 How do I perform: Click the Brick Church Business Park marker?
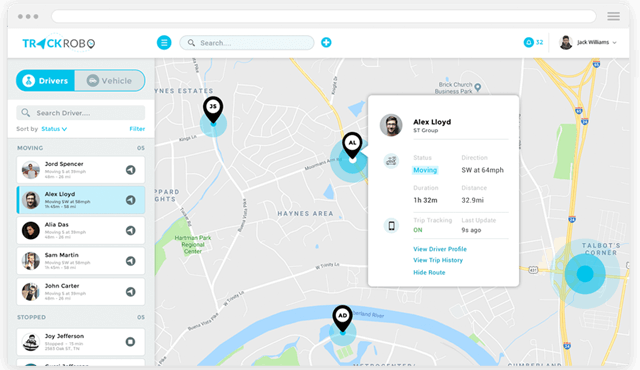(x=478, y=87)
